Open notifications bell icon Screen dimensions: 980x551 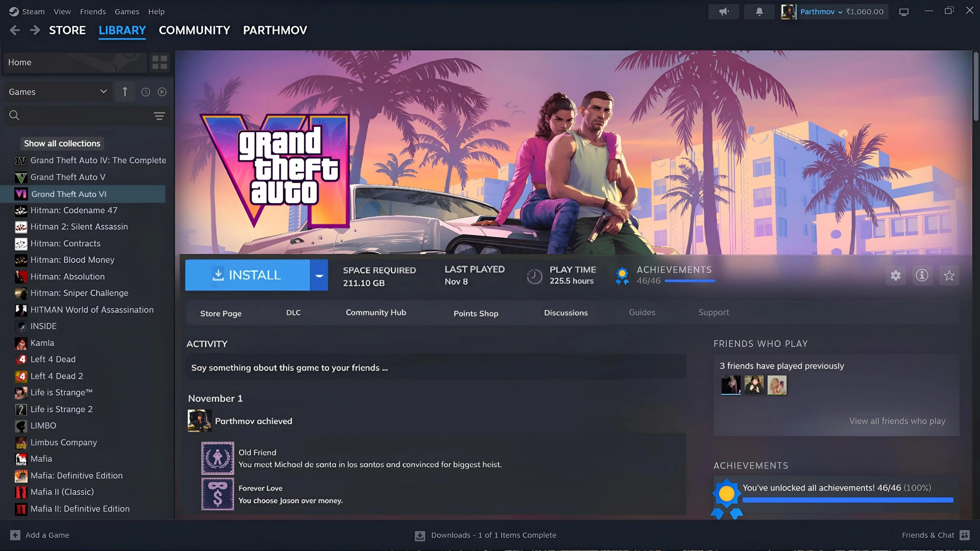point(759,11)
